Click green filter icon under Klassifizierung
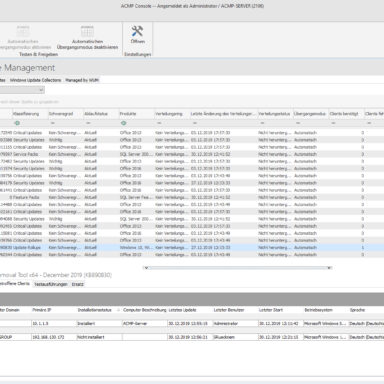 17,123
